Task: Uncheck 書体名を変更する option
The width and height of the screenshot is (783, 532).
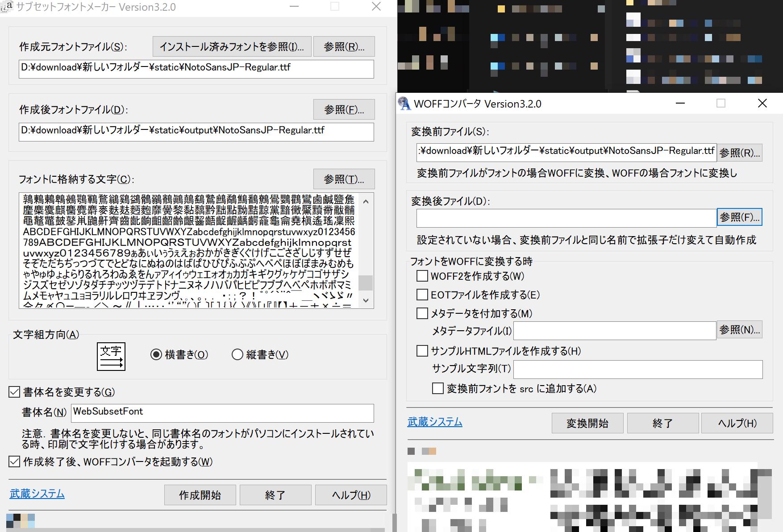Action: pyautogui.click(x=13, y=392)
